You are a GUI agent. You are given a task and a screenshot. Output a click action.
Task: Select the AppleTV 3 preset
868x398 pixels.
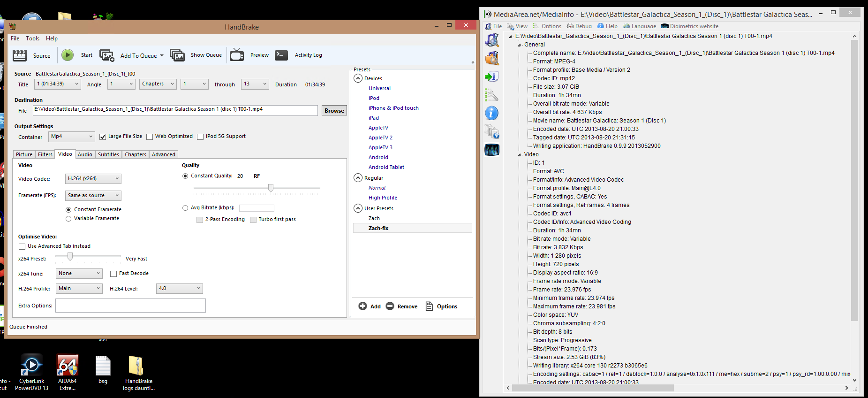380,147
